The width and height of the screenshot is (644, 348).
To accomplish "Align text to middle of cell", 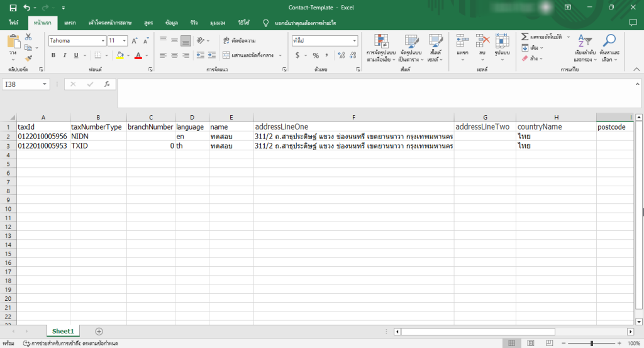I will coord(175,40).
